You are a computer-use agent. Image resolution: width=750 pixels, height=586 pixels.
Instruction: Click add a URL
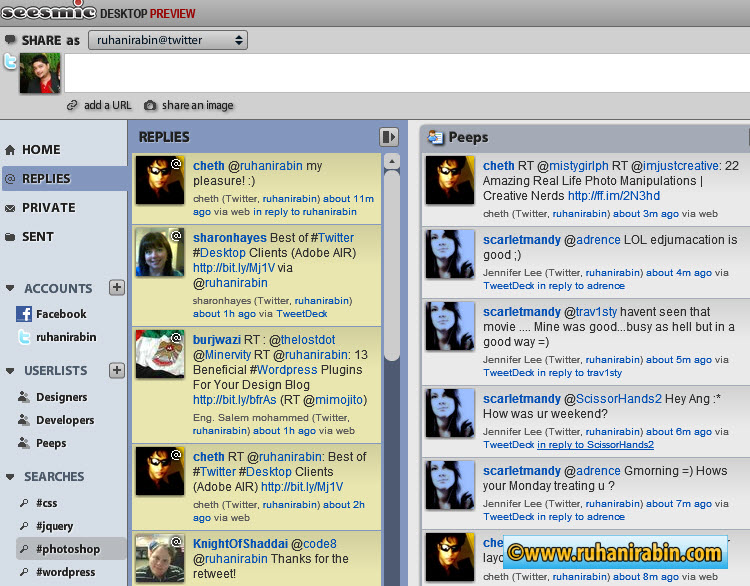point(108,105)
